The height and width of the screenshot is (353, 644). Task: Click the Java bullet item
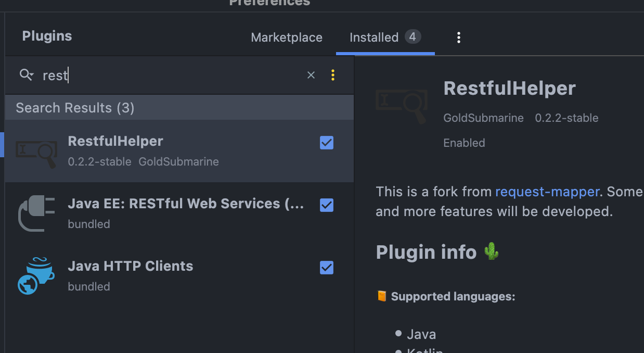[421, 334]
